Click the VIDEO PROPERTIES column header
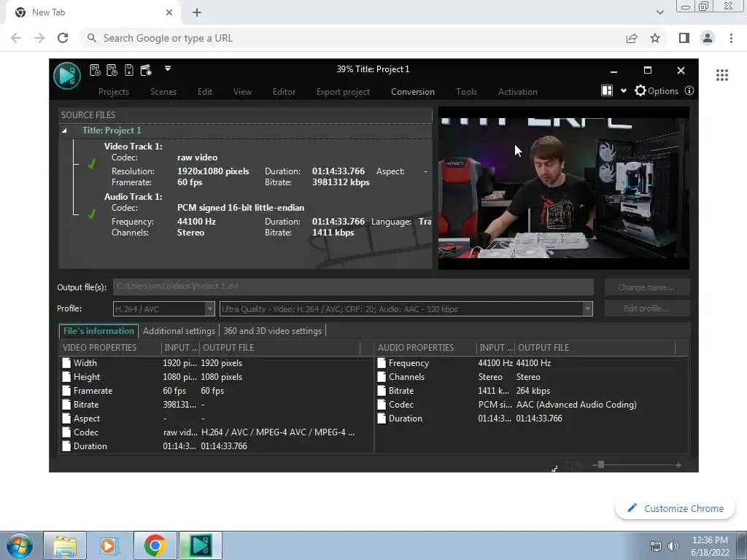This screenshot has height=560, width=747. (110, 348)
